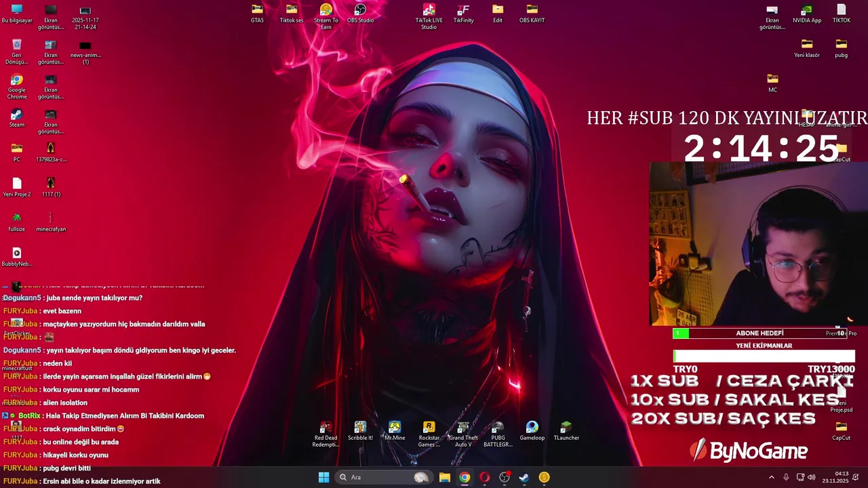
Task: Launch the Stream To Earn shortcut
Action: [x=326, y=17]
